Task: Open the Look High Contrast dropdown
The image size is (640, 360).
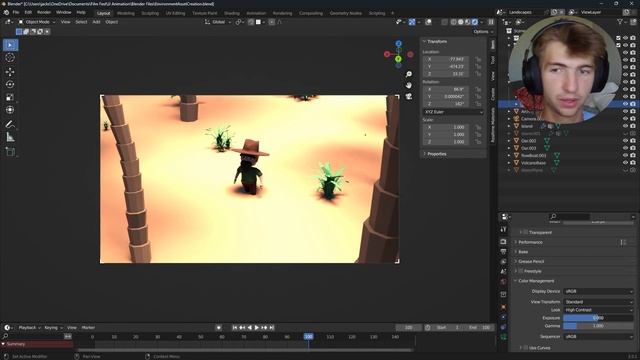Action: click(x=598, y=310)
